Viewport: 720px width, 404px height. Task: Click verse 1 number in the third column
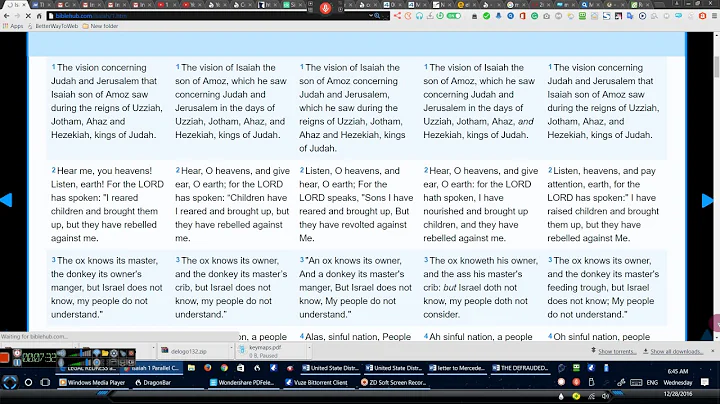302,67
